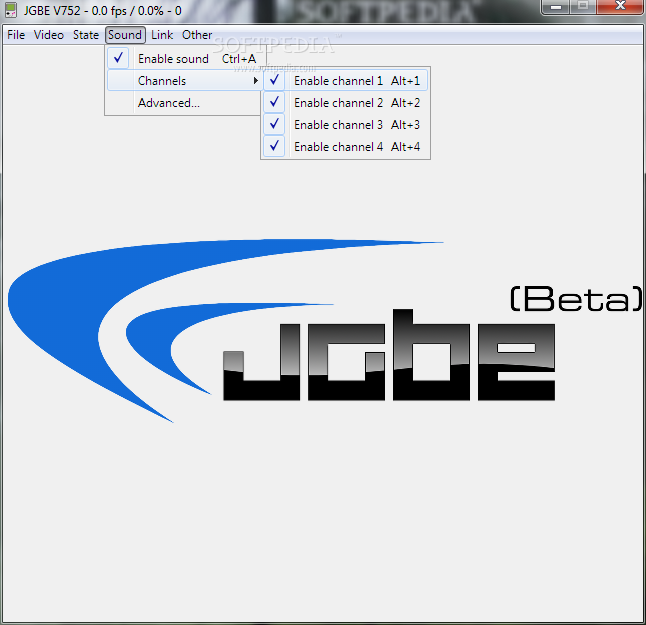Open the State menu
Screen dimensions: 646x625
pyautogui.click(x=86, y=35)
